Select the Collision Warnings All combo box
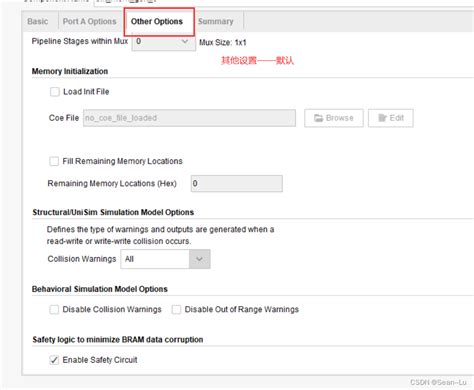This screenshot has width=474, height=390. click(x=165, y=259)
